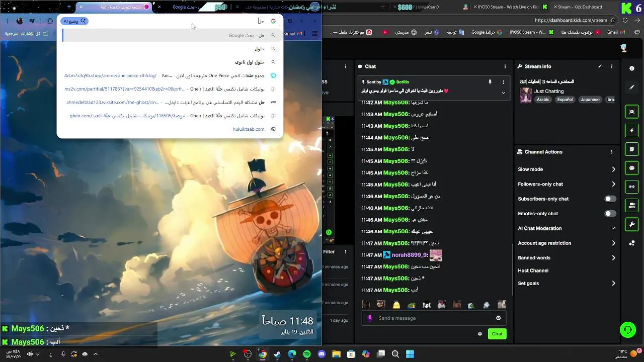This screenshot has height=362, width=644.
Task: Click the purple microphone icon in message box
Action: click(x=370, y=318)
